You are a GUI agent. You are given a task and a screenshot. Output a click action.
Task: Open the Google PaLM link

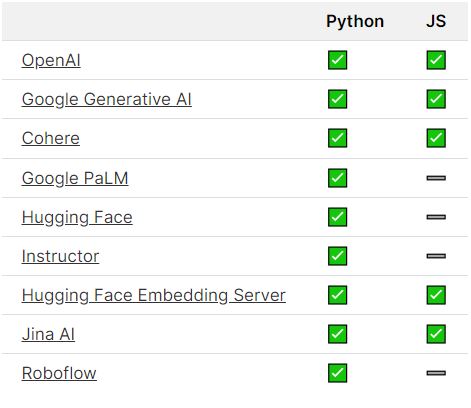point(75,178)
